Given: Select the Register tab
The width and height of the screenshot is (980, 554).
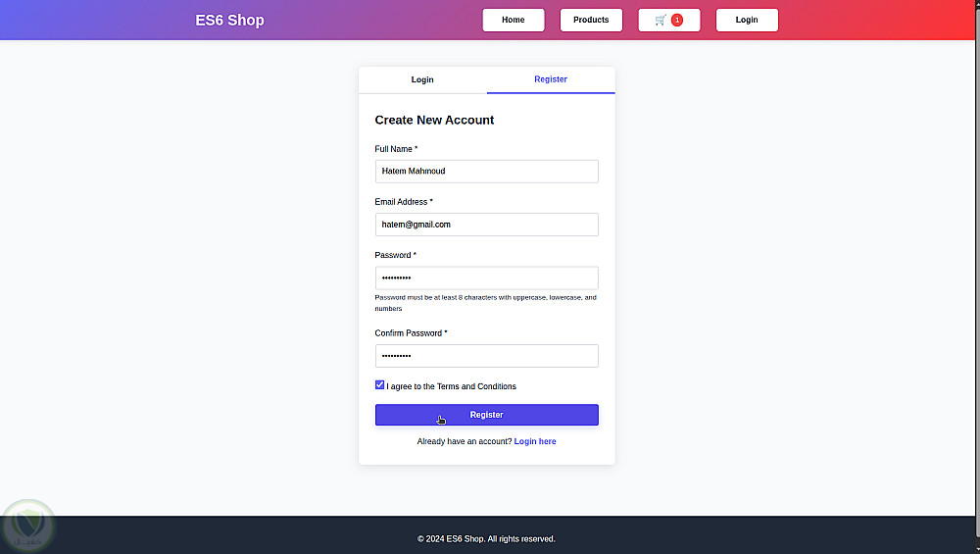Looking at the screenshot, I should tap(551, 79).
